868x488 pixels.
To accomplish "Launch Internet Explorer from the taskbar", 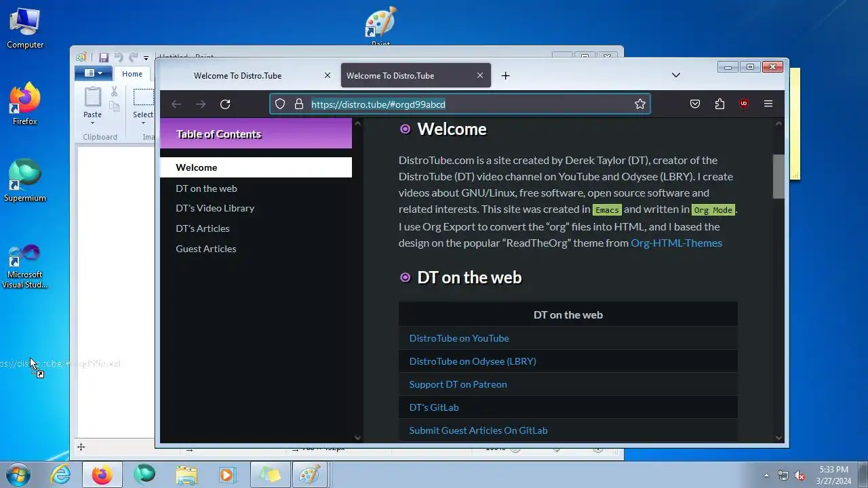I will [x=60, y=474].
